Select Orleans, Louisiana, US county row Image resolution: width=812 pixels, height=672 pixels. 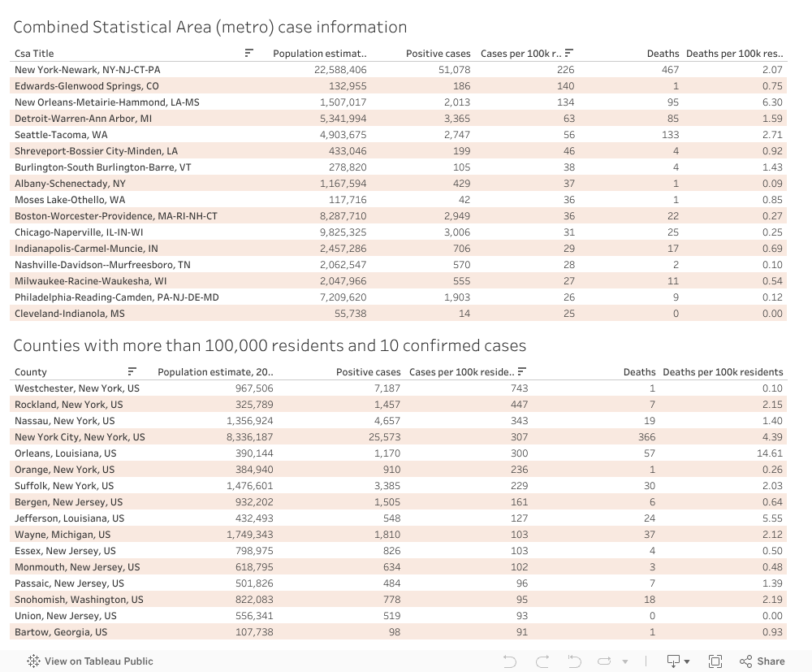point(65,453)
